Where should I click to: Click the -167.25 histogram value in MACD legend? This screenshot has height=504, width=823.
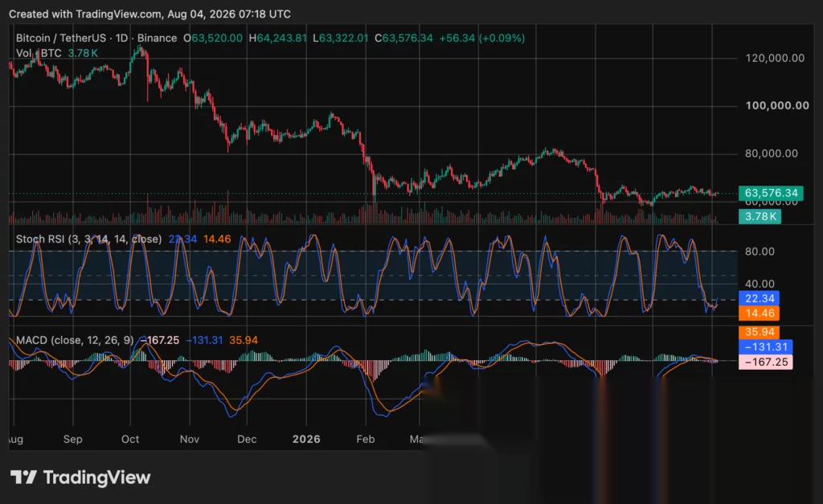point(160,340)
